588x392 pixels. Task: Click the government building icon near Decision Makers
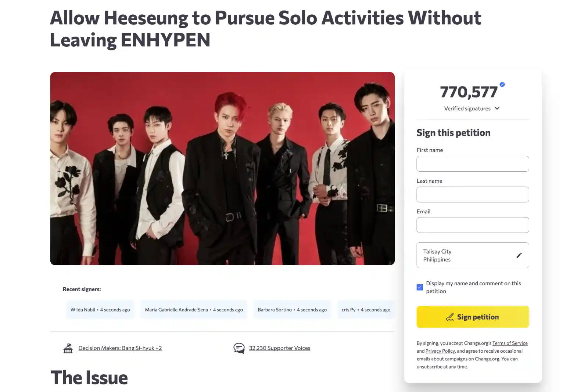tap(68, 348)
